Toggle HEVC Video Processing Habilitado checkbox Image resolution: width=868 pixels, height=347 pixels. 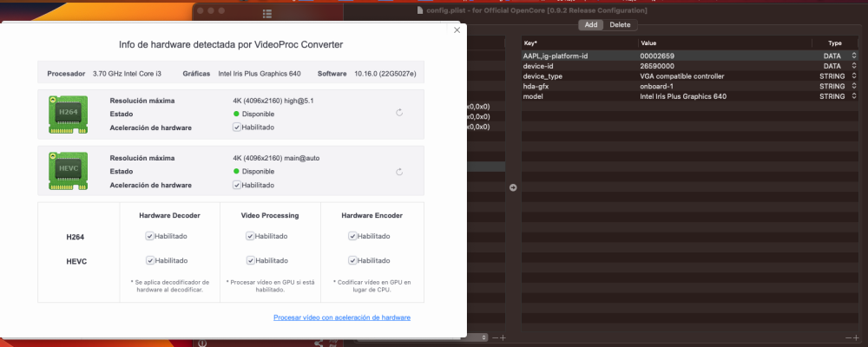250,260
